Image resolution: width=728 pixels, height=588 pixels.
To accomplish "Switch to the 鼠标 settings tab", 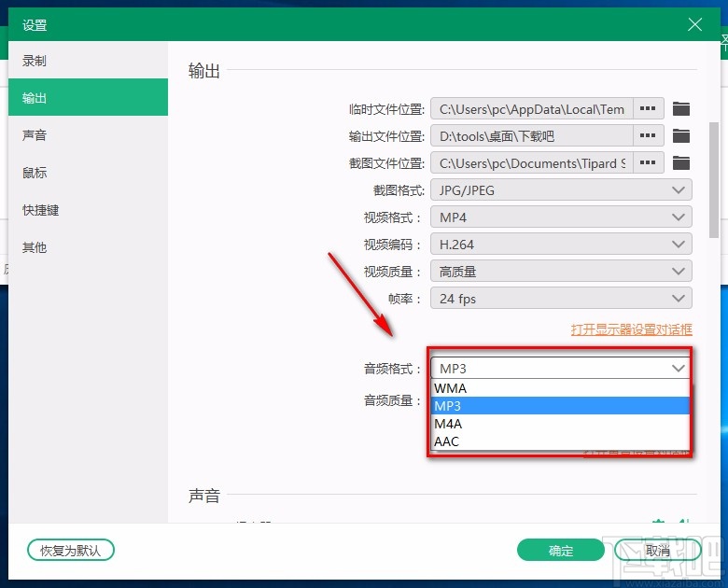I will tap(89, 173).
